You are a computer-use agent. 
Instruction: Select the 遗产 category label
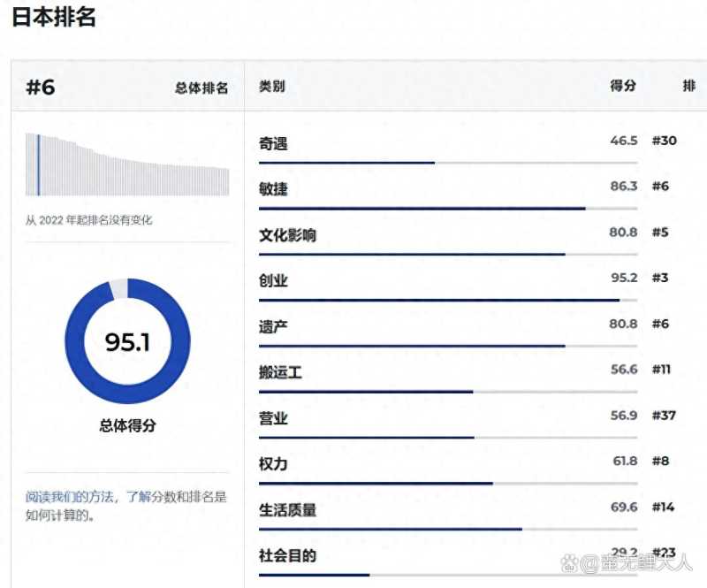pos(273,327)
